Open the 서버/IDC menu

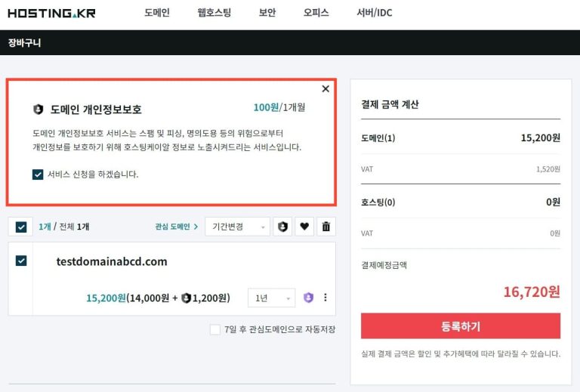pyautogui.click(x=374, y=13)
